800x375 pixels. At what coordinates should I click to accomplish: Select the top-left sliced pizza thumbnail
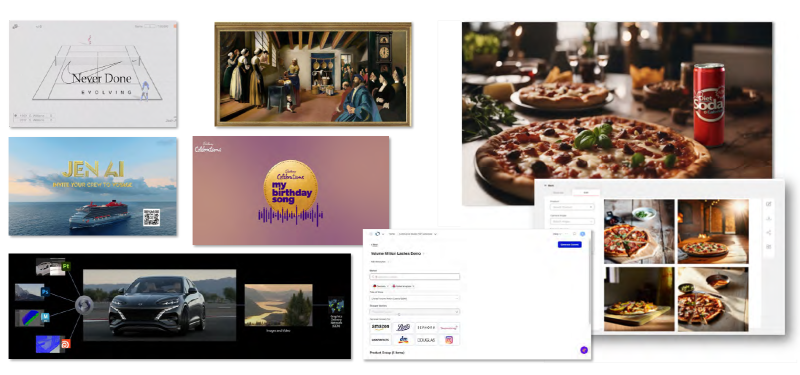639,231
